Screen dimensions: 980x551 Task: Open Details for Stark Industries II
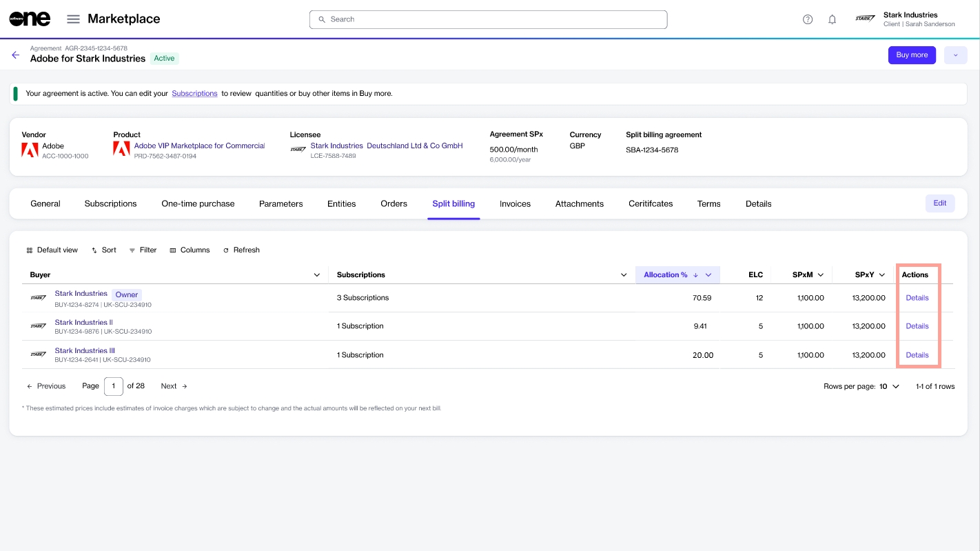point(917,326)
